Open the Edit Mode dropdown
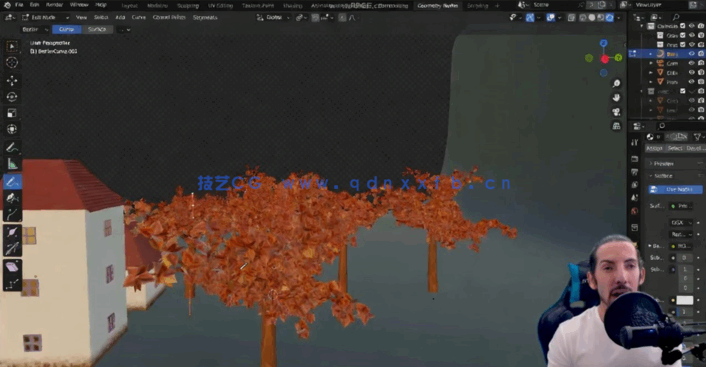This screenshot has height=367, width=706. 45,18
